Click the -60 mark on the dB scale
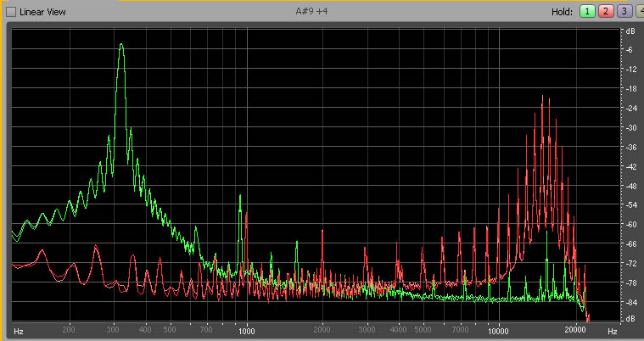Screen dimensions: 644x341 point(630,225)
